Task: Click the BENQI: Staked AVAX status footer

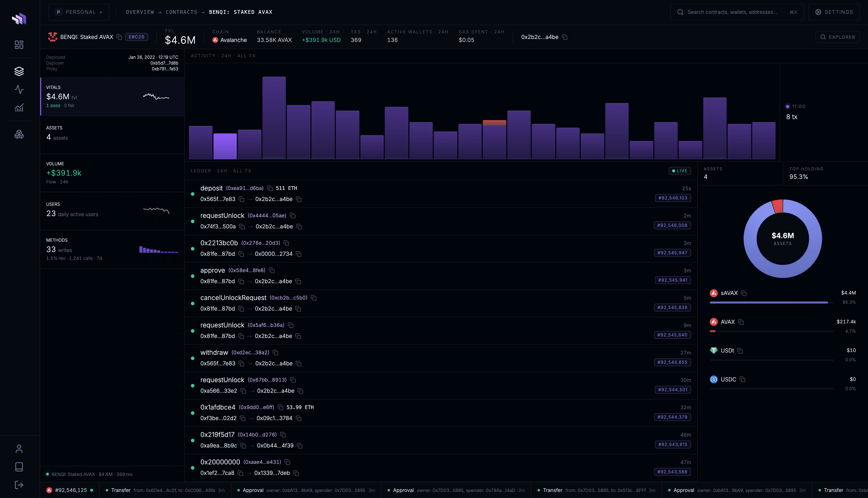Action: click(x=89, y=474)
